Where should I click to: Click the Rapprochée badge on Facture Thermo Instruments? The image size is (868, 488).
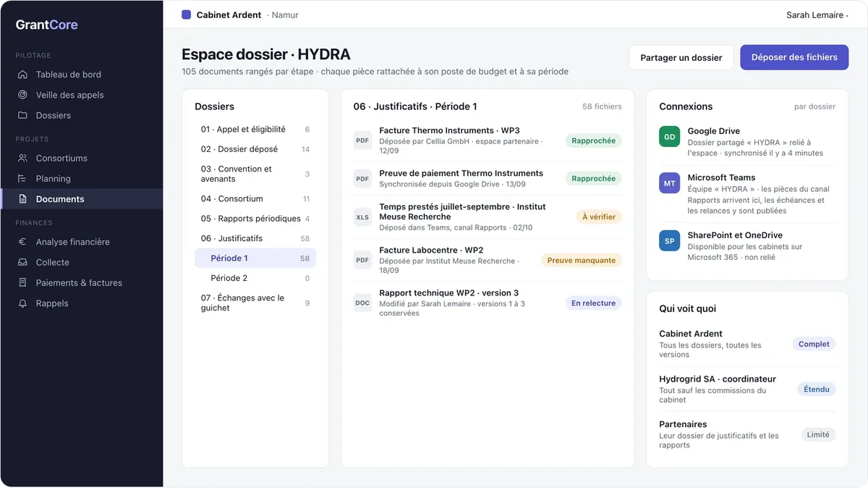[x=594, y=140]
